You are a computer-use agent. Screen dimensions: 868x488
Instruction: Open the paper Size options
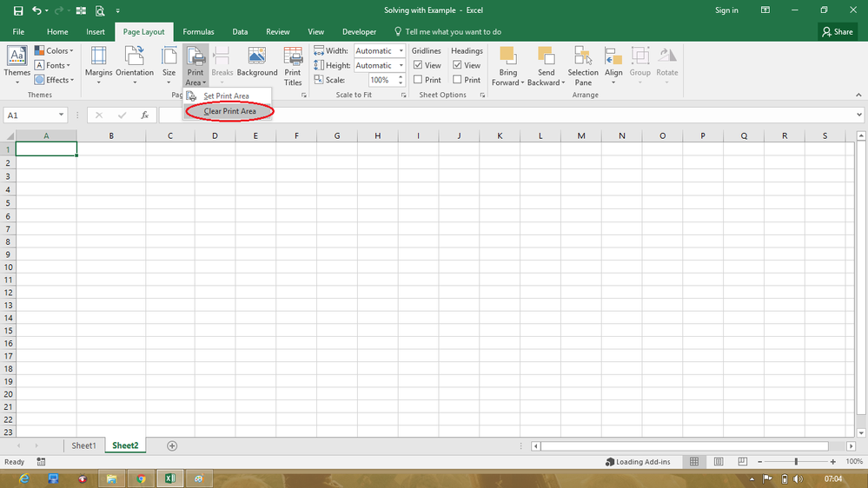169,65
